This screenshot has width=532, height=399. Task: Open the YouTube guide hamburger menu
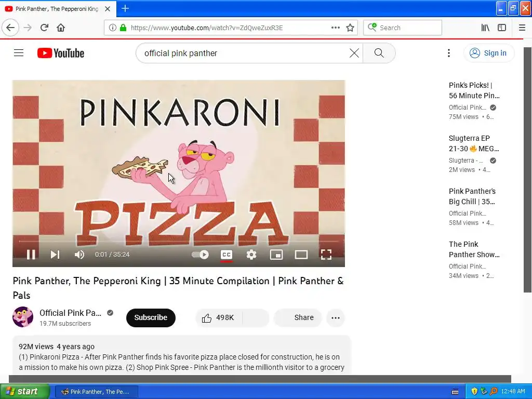pyautogui.click(x=19, y=53)
